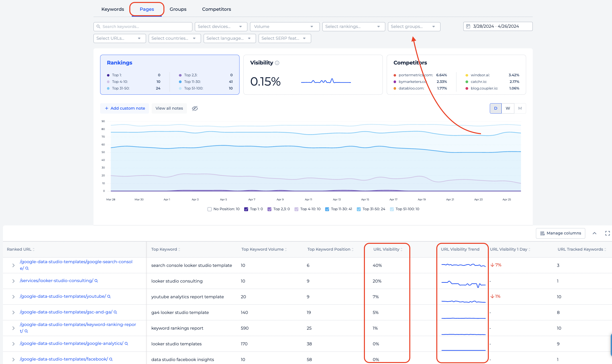Image resolution: width=612 pixels, height=364 pixels.
Task: Open the /google-data-studio-templates/gsc-and-ga/ link
Action: tap(66, 312)
